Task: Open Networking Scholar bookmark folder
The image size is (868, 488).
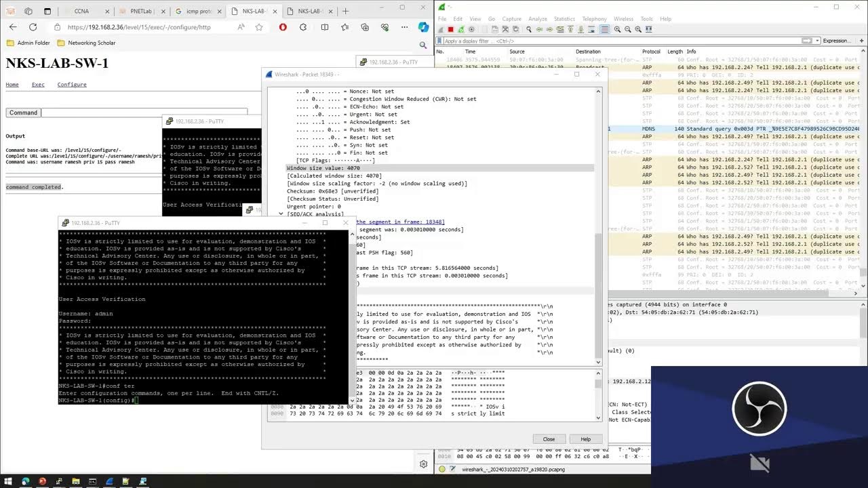Action: tap(86, 43)
